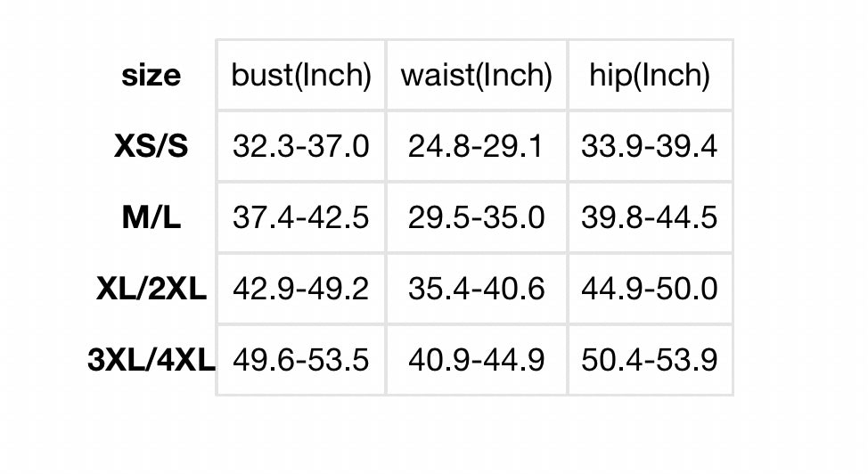Click the size column header
Viewport: 868px width, 474px height.
point(151,76)
